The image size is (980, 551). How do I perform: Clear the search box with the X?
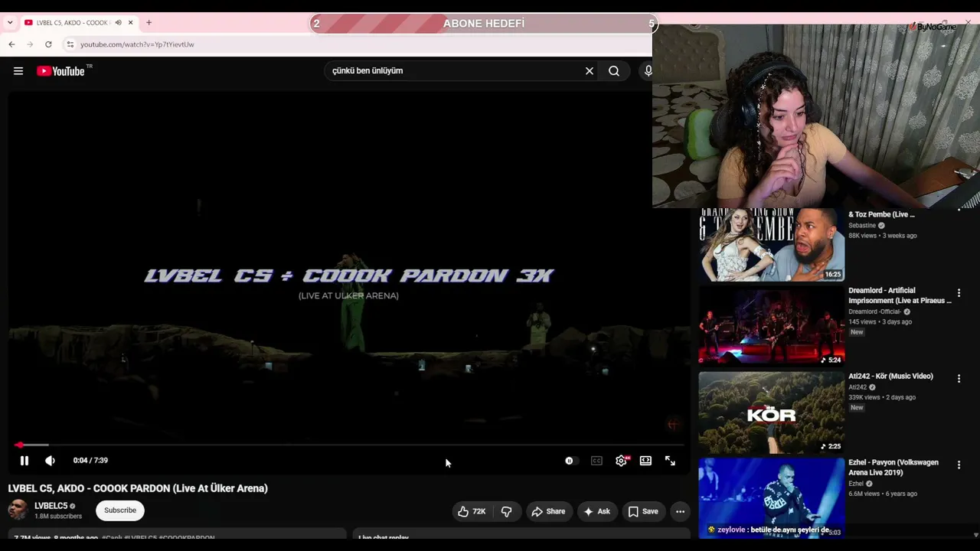pyautogui.click(x=590, y=71)
